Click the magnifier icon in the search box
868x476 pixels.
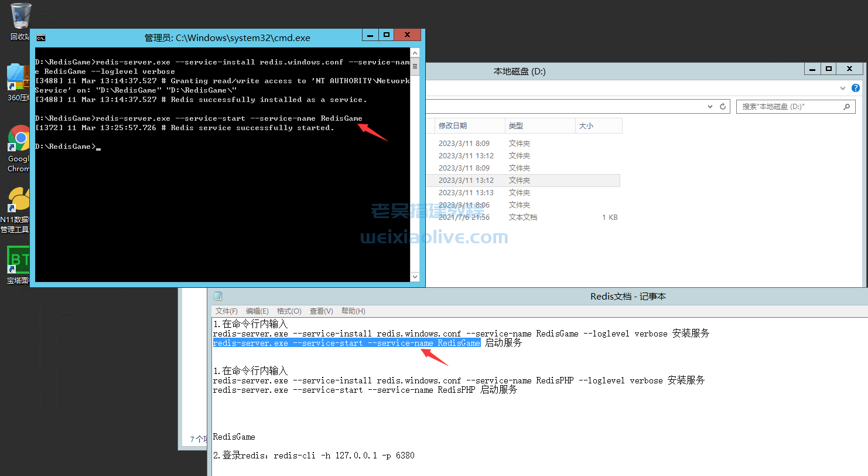click(x=847, y=106)
